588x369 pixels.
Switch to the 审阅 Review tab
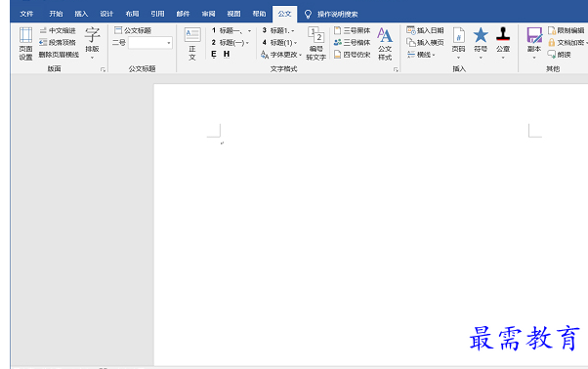pos(208,15)
